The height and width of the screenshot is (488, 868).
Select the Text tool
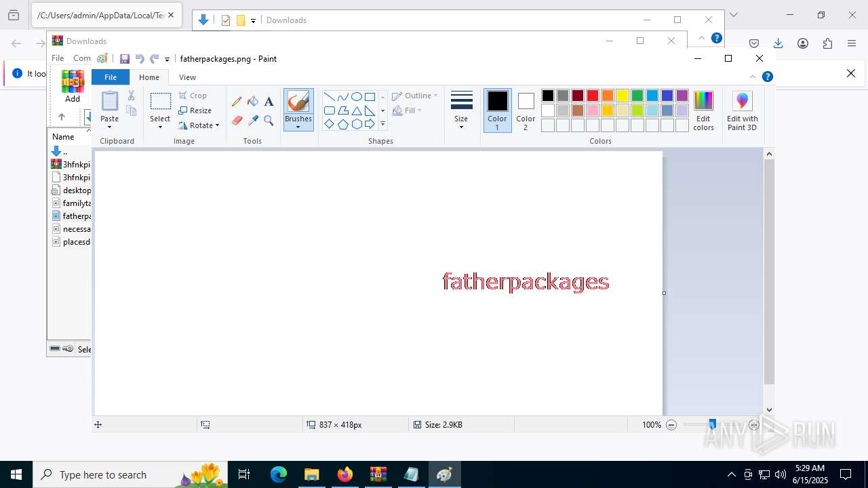click(x=269, y=102)
